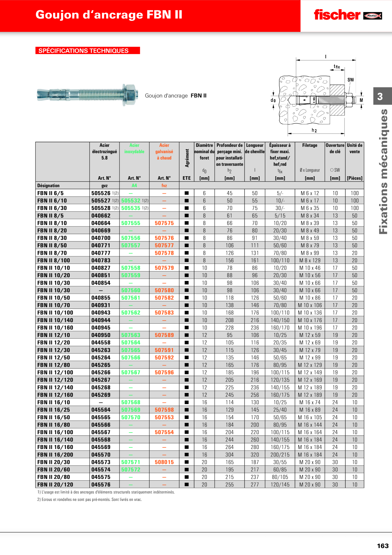Click the 'Unité de vente' column header
Image resolution: width=392 pixels, height=555 pixels.
[x=355, y=148]
